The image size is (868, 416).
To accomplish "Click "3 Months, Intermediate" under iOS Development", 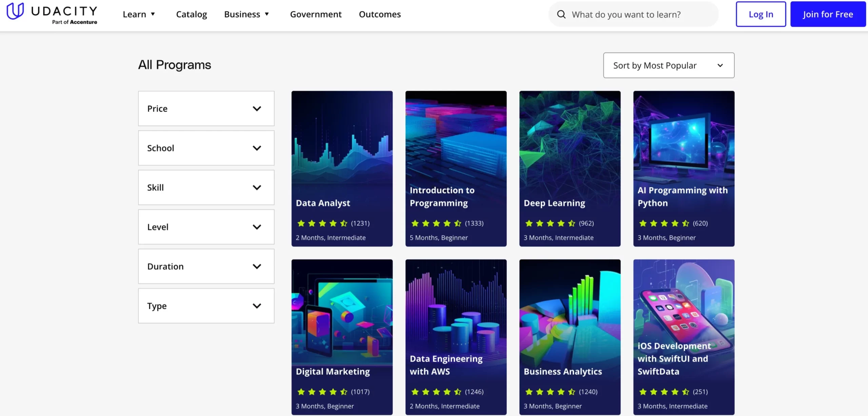I will (x=672, y=406).
